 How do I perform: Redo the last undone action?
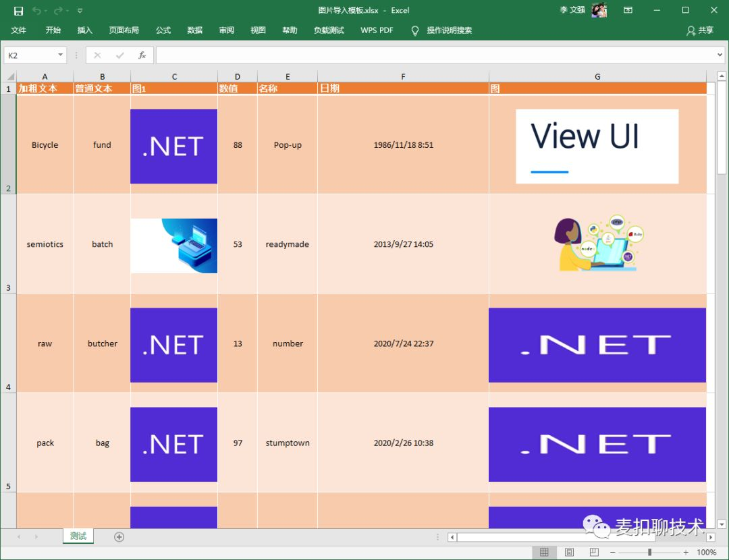(58, 11)
